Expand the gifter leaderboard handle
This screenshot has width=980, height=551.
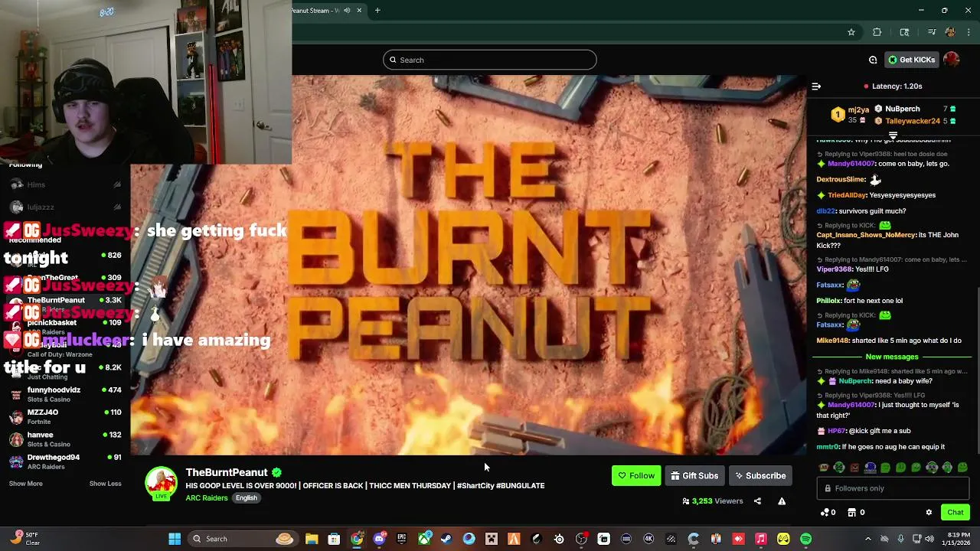click(x=893, y=135)
